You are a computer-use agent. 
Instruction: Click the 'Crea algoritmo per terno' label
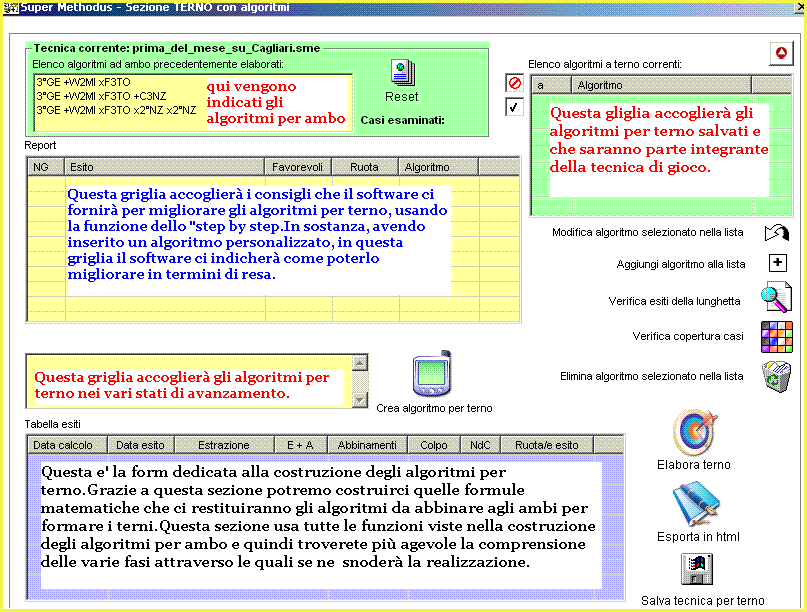click(x=434, y=408)
